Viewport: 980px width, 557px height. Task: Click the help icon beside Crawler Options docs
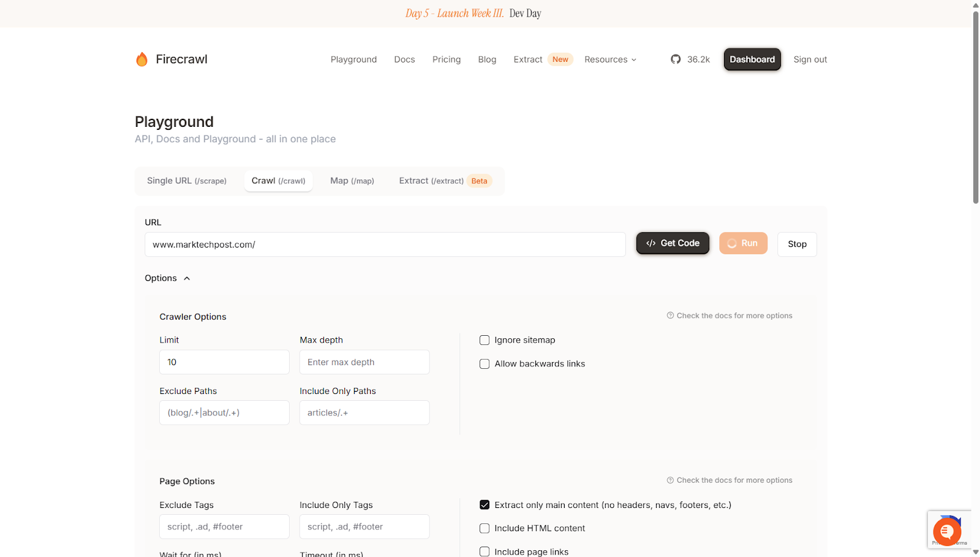pos(670,316)
